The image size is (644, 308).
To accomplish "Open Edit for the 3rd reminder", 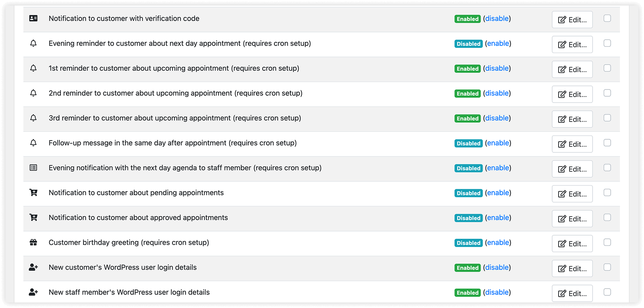I will [572, 119].
